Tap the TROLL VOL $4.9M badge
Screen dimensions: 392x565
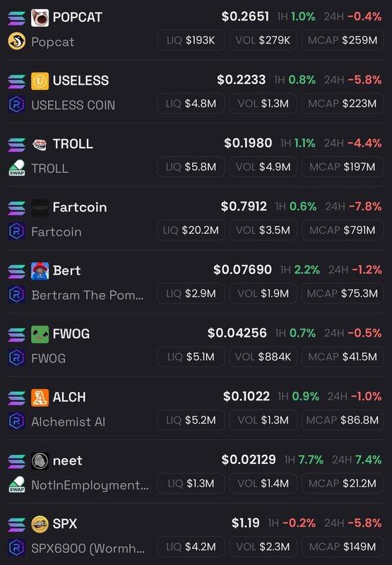pos(263,167)
